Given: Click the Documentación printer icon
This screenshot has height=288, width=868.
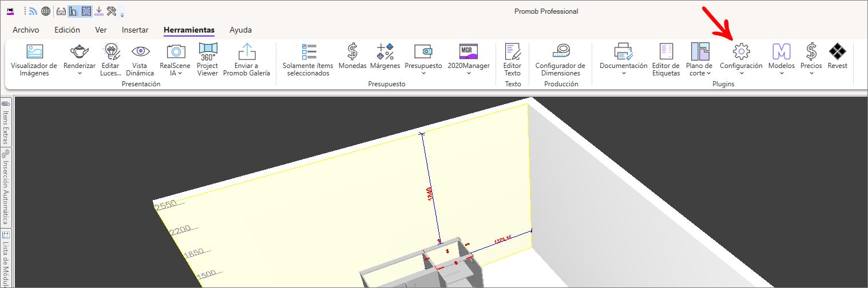Looking at the screenshot, I should coord(623,51).
